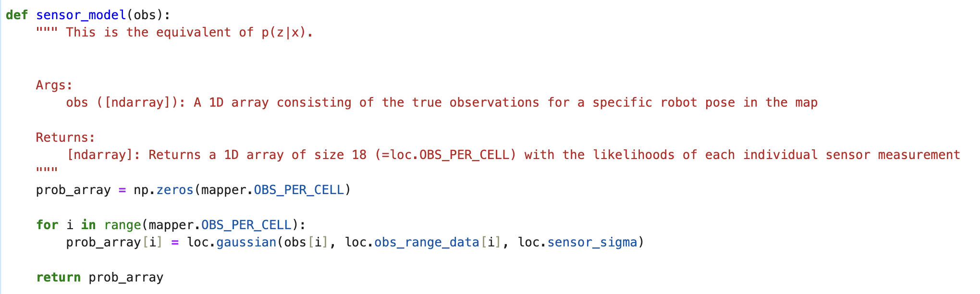The width and height of the screenshot is (980, 294).
Task: Click the Args: docstring heading
Action: coord(54,86)
